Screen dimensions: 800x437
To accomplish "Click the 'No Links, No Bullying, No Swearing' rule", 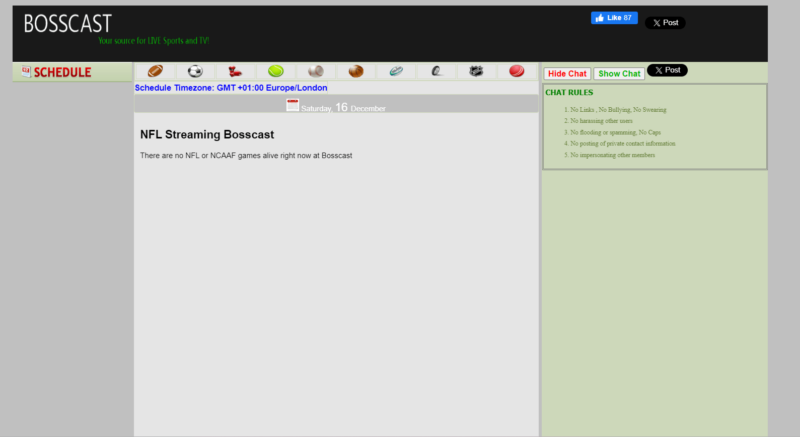I will [618, 110].
